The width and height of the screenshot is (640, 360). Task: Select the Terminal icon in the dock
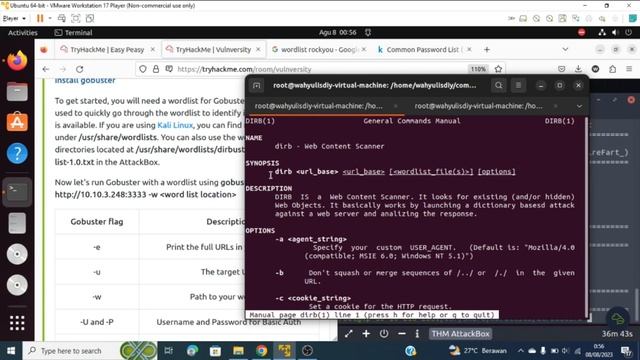click(x=17, y=191)
